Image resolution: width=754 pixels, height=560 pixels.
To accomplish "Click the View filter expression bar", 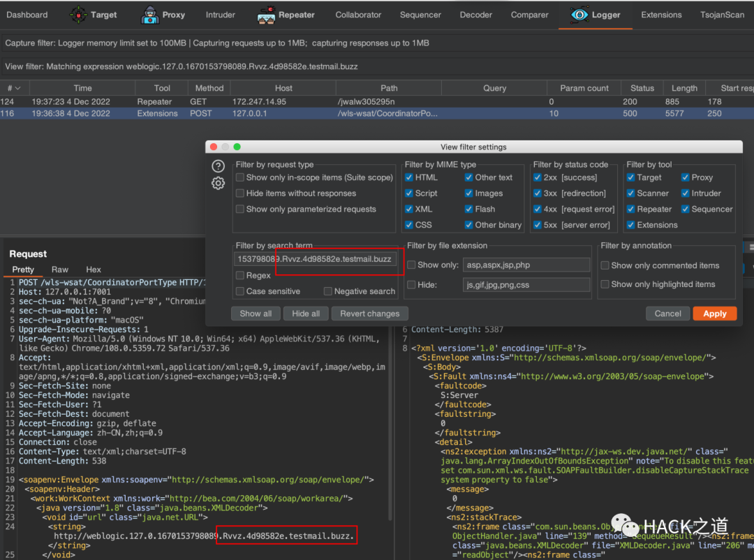I will click(x=377, y=66).
